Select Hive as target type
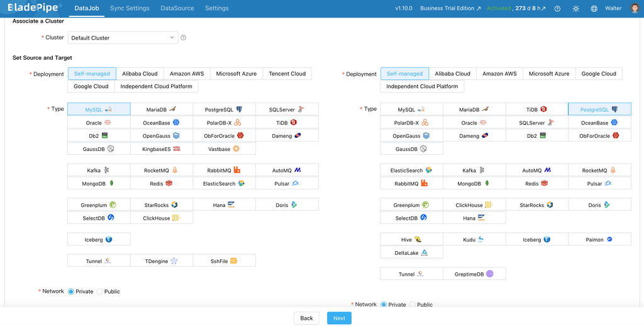This screenshot has width=644, height=326. [x=411, y=239]
